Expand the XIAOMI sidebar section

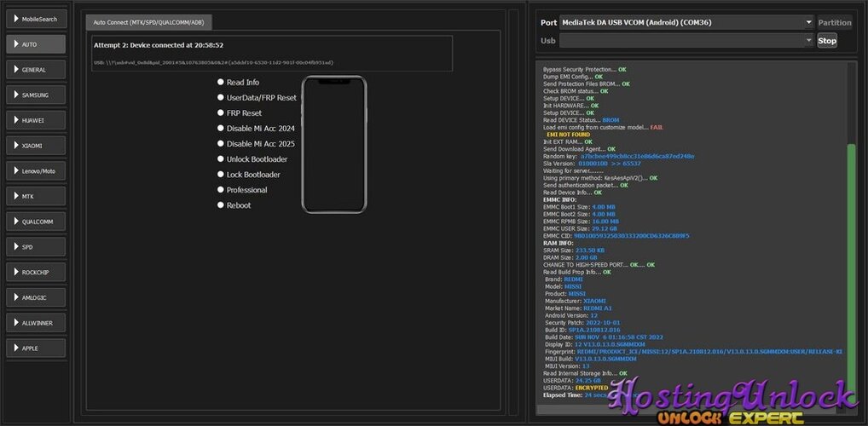point(36,146)
